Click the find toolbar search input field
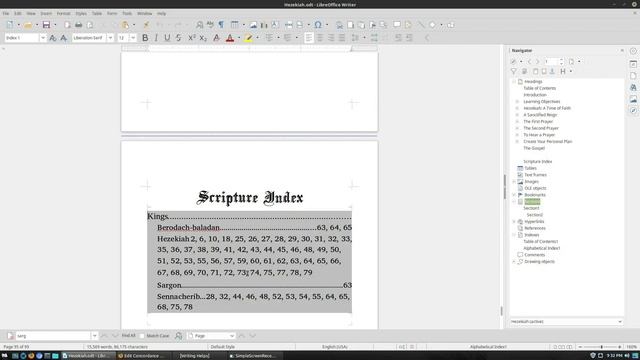 [52, 336]
